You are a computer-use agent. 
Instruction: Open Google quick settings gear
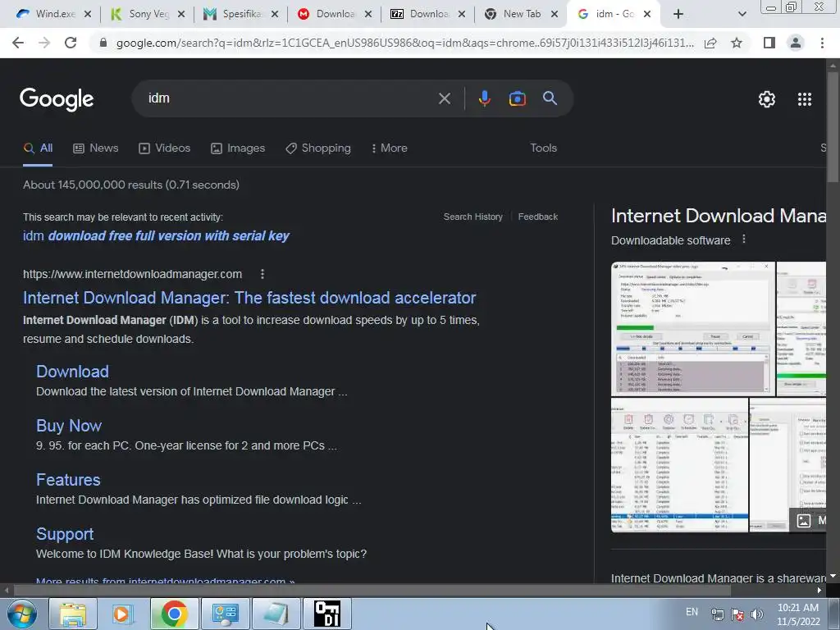(767, 99)
